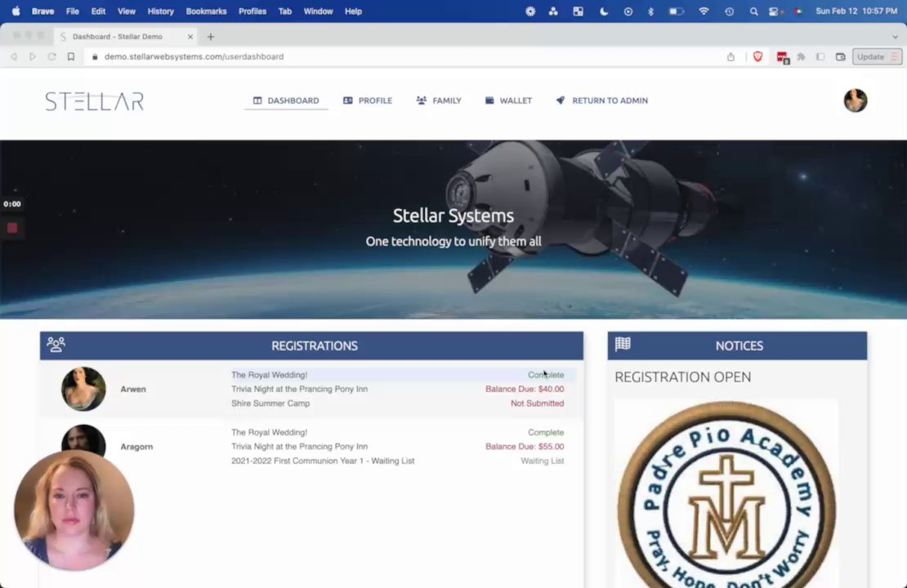Viewport: 907px width, 588px height.
Task: Open the Bookmarks menu
Action: tap(206, 11)
